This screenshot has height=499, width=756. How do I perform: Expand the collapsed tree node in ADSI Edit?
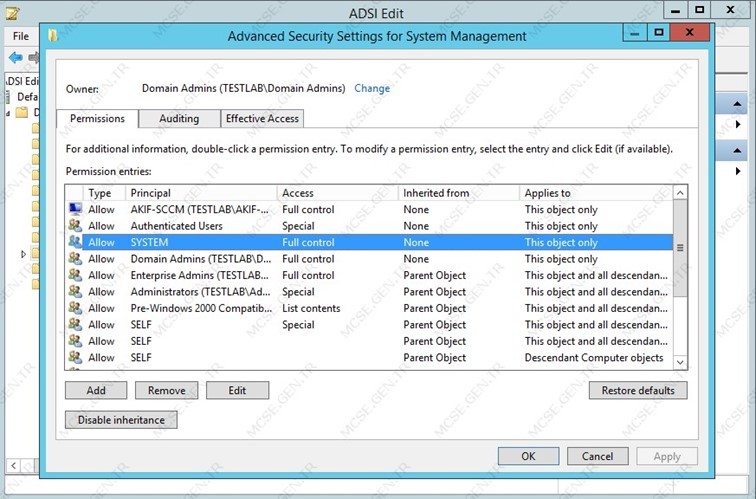(23, 254)
